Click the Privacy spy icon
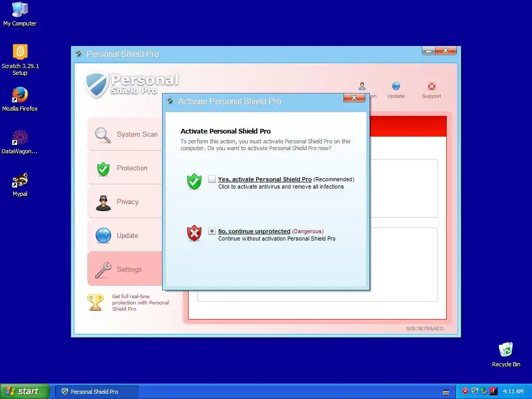 tap(103, 203)
